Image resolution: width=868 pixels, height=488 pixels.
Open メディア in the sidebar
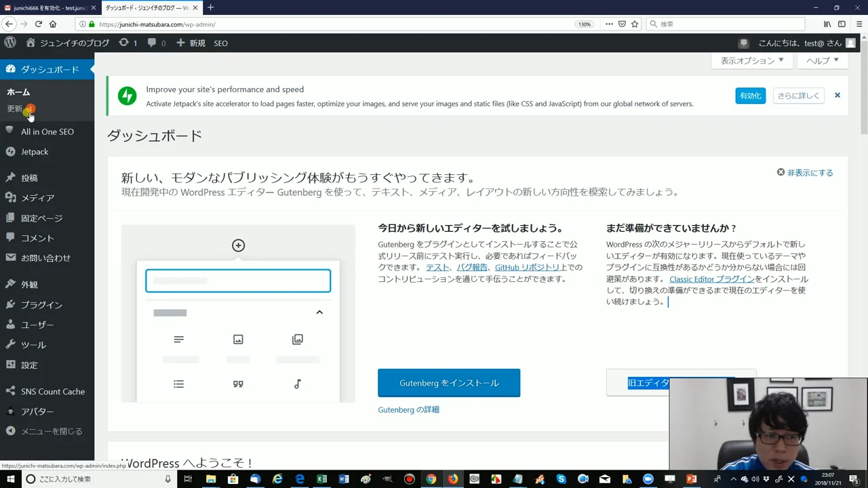[47, 198]
